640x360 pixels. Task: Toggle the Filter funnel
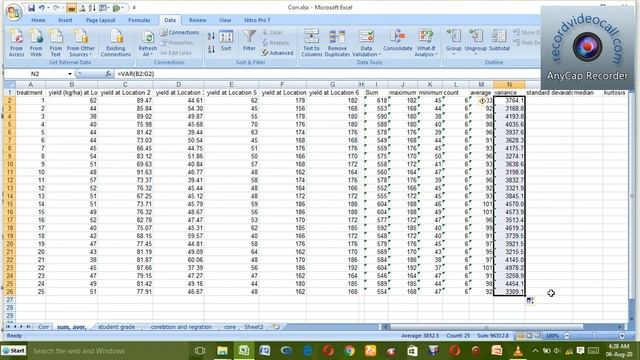click(x=249, y=41)
